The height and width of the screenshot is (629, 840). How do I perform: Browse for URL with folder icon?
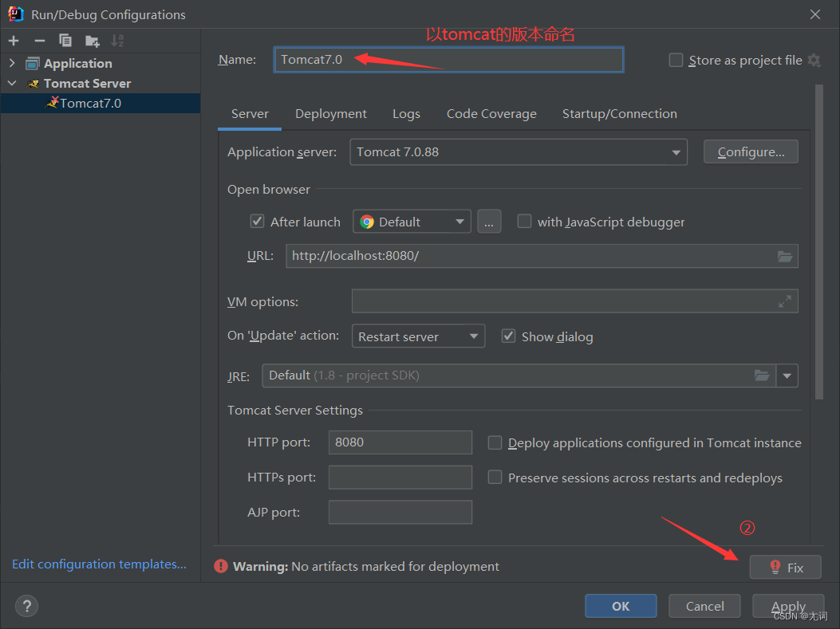click(x=785, y=256)
